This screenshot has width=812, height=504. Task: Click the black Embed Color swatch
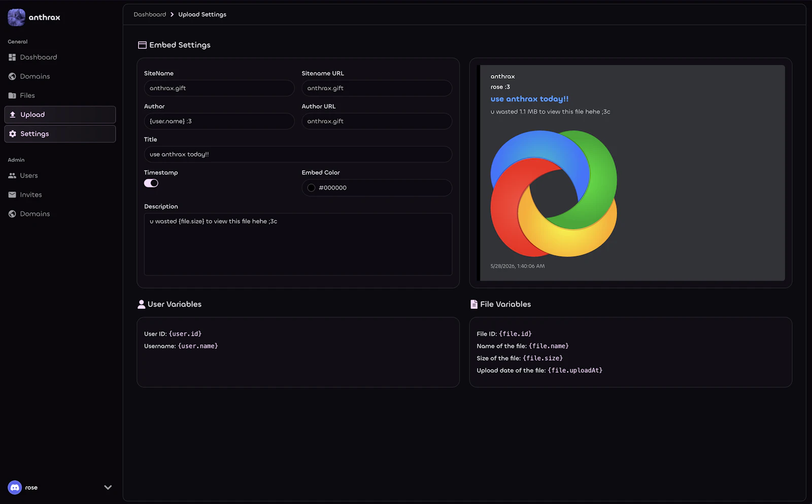pos(311,188)
